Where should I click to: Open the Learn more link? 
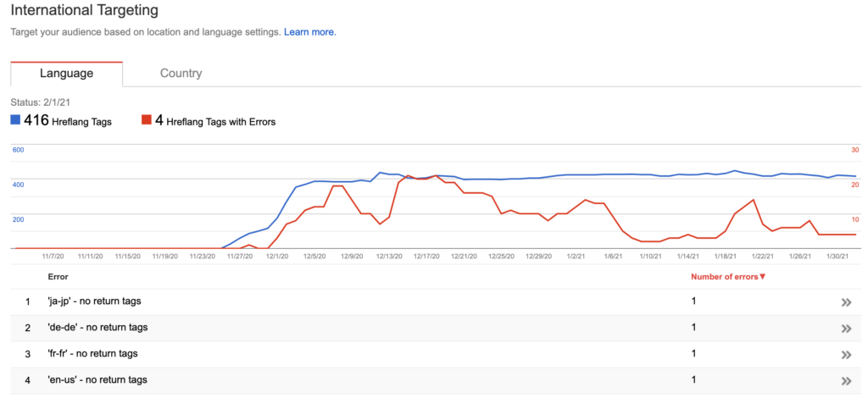[x=310, y=32]
